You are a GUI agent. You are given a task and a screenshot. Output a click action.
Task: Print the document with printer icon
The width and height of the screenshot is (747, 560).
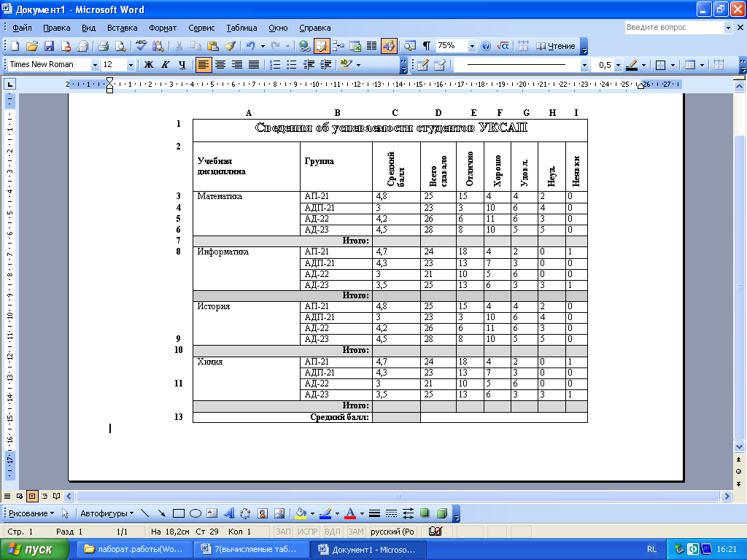click(x=103, y=46)
